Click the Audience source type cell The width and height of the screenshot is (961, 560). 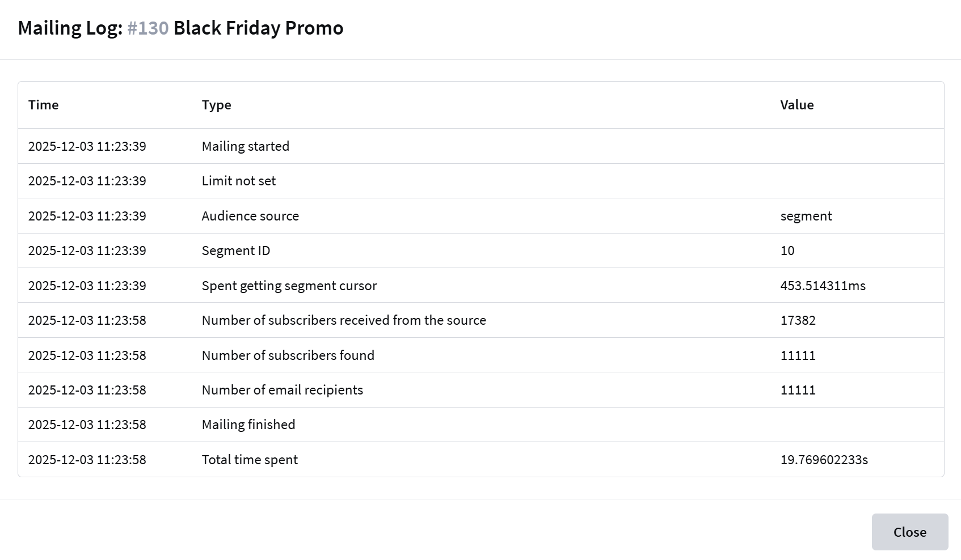250,216
